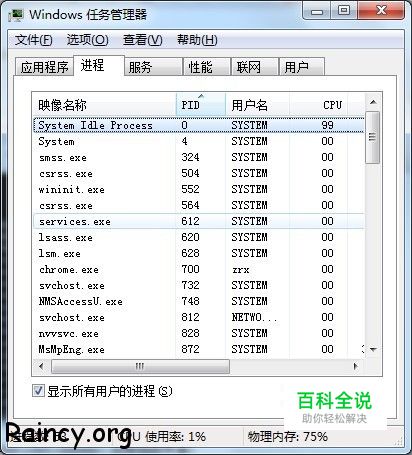Screen dimensions: 412x455
Task: Sort by the CPU column header
Action: tap(318, 105)
